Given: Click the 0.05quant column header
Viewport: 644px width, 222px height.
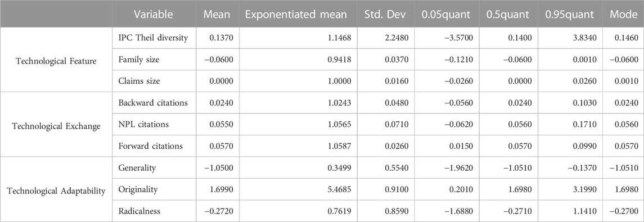Looking at the screenshot, I should click(444, 15).
